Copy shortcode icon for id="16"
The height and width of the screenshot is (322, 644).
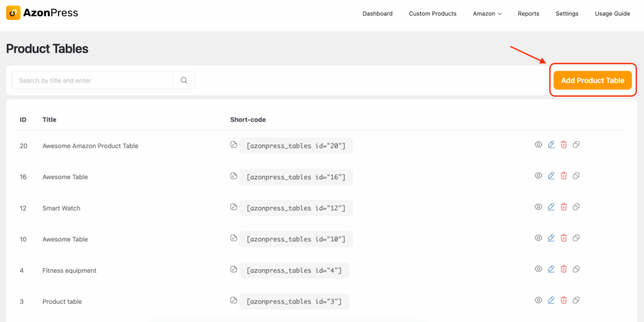[x=234, y=175]
